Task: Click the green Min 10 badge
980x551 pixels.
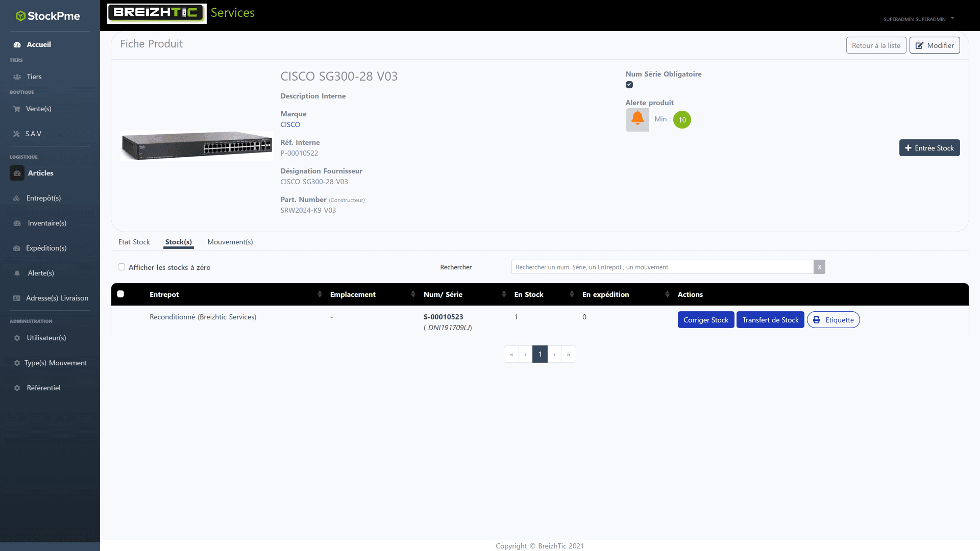Action: 682,120
